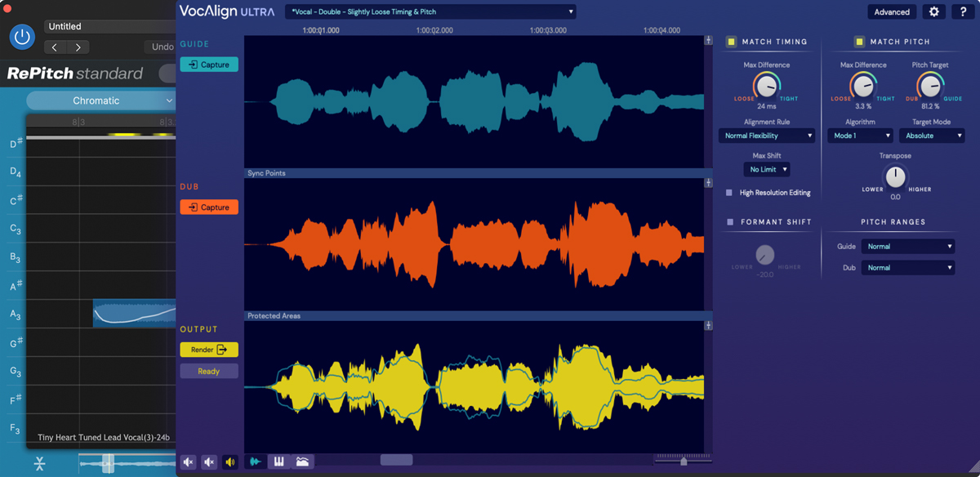980x477 pixels.
Task: Open help using the question mark icon
Action: point(962,11)
